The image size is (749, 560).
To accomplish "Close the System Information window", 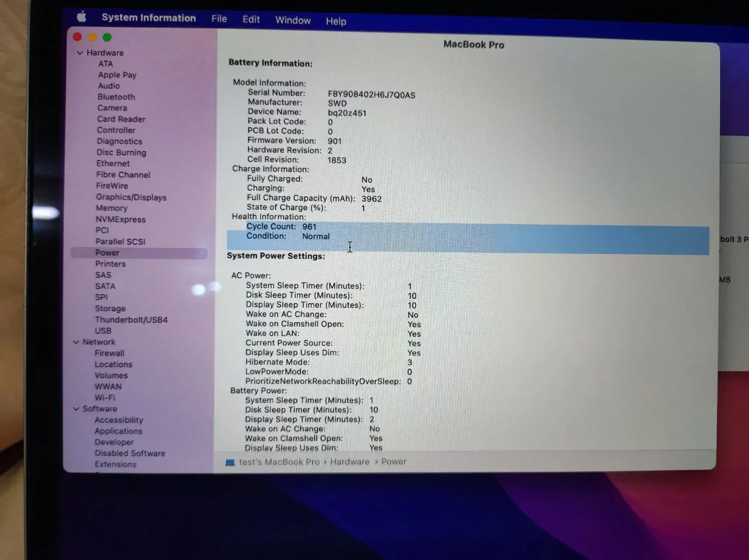I will click(x=77, y=37).
